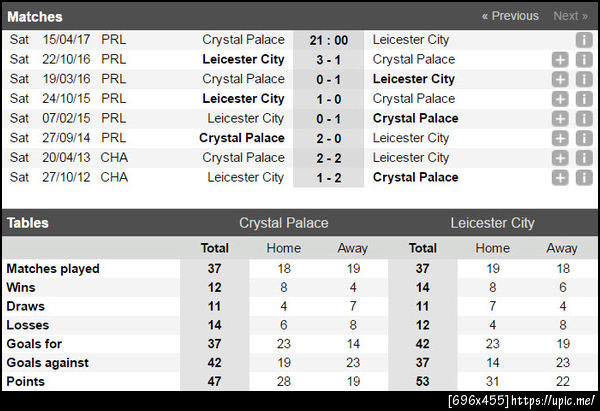The height and width of the screenshot is (411, 600).
Task: Go to Next matches page
Action: coord(571,16)
